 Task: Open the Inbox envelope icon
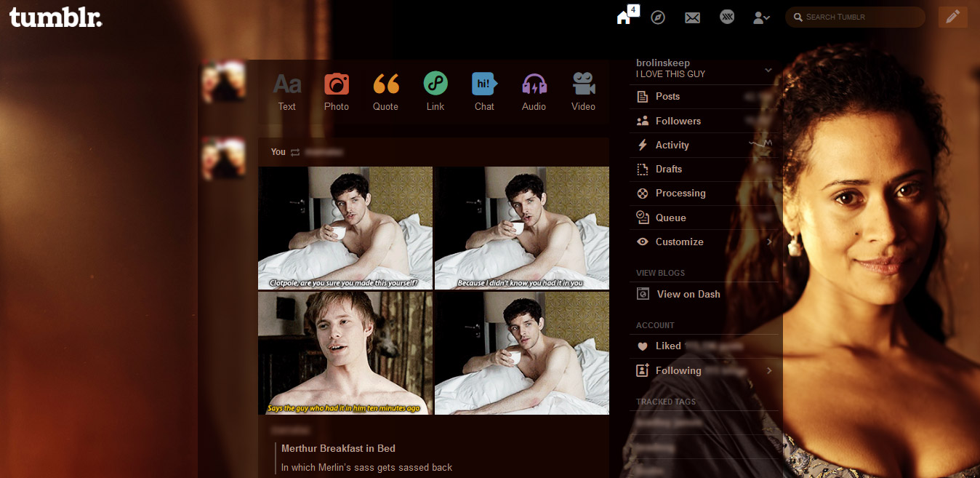pos(692,17)
